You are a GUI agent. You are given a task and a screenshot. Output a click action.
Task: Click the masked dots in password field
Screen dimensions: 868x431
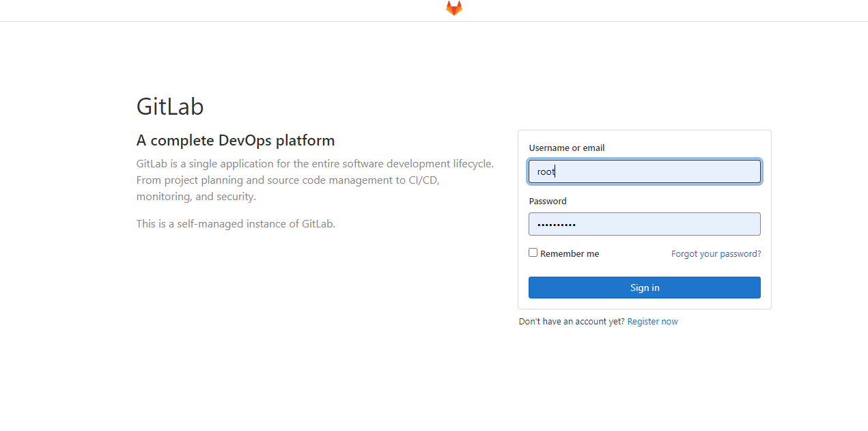pyautogui.click(x=556, y=225)
